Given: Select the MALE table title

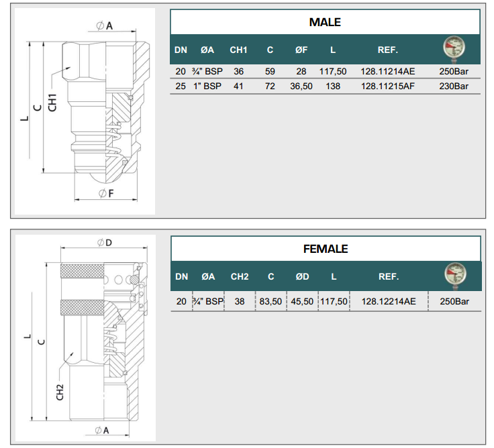Looking at the screenshot, I should coord(325,22).
